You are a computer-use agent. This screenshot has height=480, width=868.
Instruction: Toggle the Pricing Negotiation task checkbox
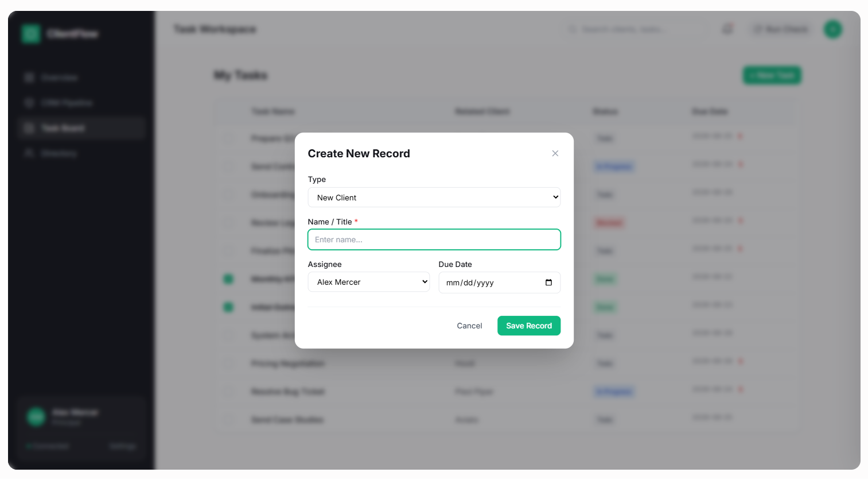pyautogui.click(x=229, y=363)
